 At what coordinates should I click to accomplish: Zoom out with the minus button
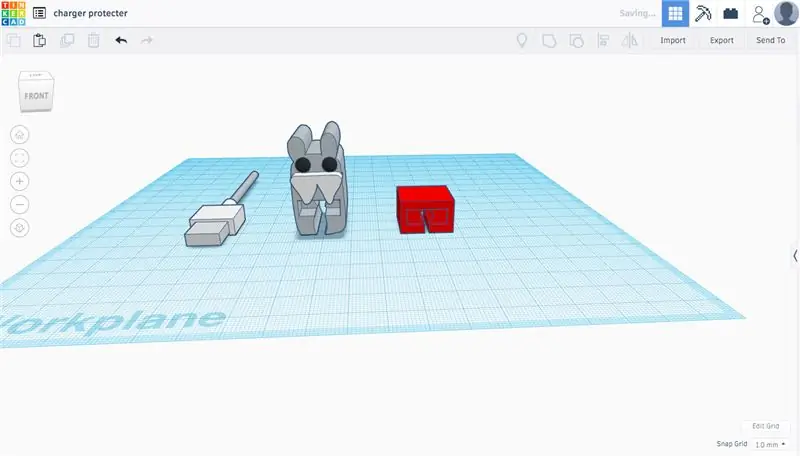[x=19, y=205]
